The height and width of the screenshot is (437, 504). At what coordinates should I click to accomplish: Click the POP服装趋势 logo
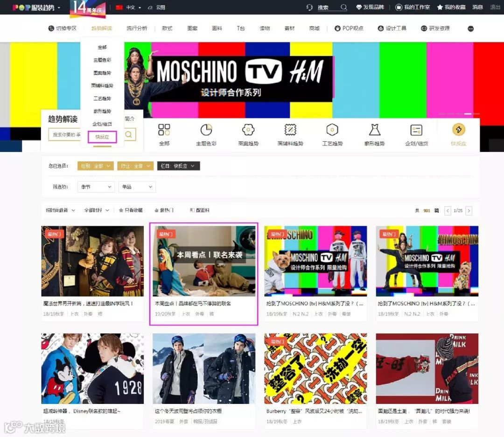34,7
